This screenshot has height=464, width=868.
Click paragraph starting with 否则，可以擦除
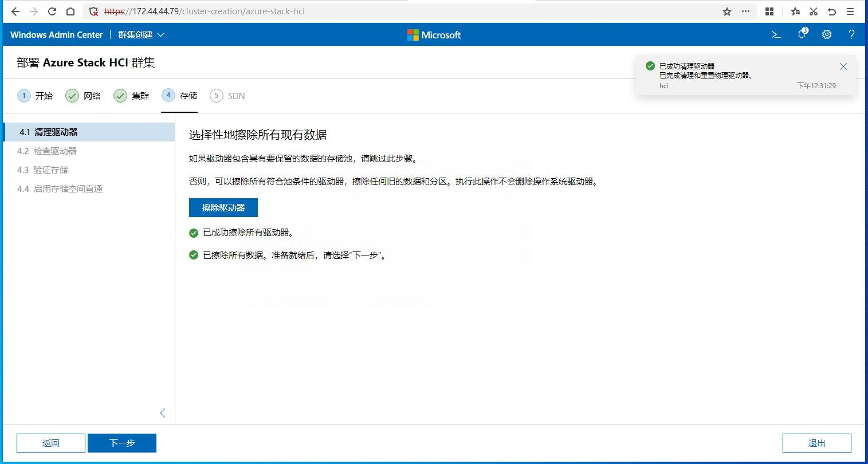tap(394, 182)
